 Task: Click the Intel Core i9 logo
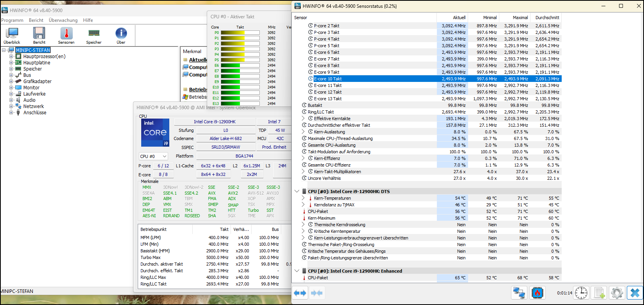point(155,133)
